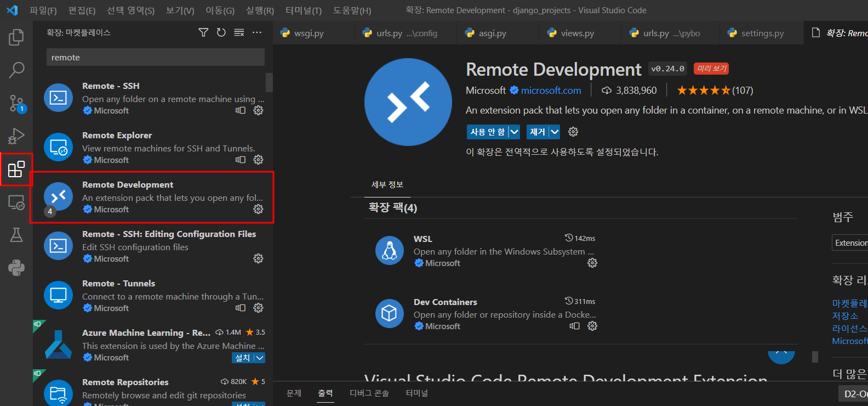The height and width of the screenshot is (406, 868).
Task: Open the File (파일) menu
Action: pos(43,10)
